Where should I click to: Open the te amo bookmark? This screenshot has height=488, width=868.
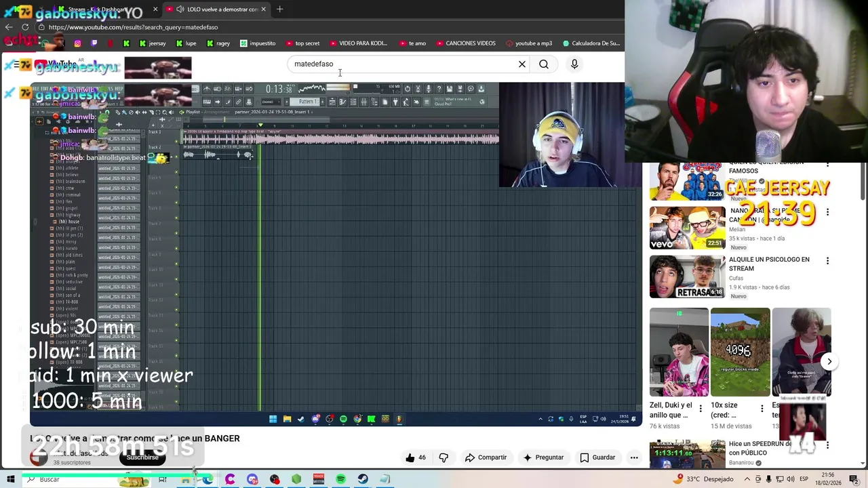[412, 43]
